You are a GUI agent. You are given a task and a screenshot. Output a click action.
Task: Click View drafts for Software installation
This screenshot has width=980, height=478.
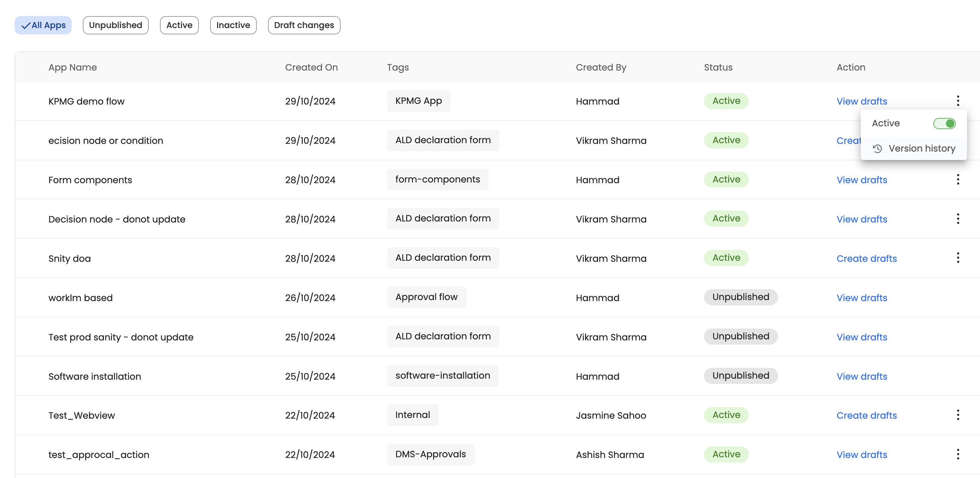(x=861, y=376)
